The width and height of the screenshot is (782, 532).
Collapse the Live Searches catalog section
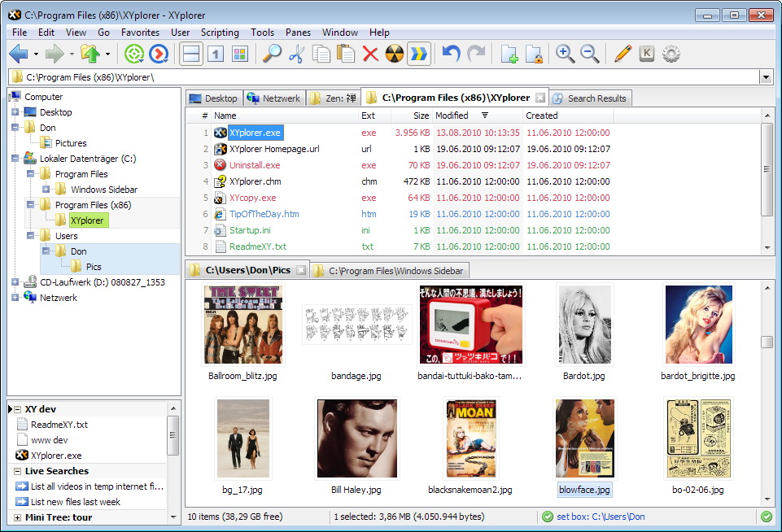click(x=17, y=471)
